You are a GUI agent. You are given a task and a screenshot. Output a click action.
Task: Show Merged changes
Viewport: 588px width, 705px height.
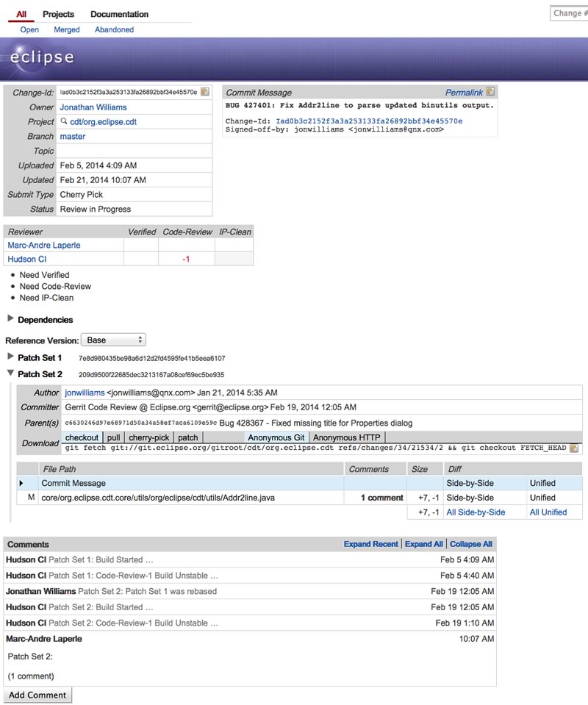[66, 30]
